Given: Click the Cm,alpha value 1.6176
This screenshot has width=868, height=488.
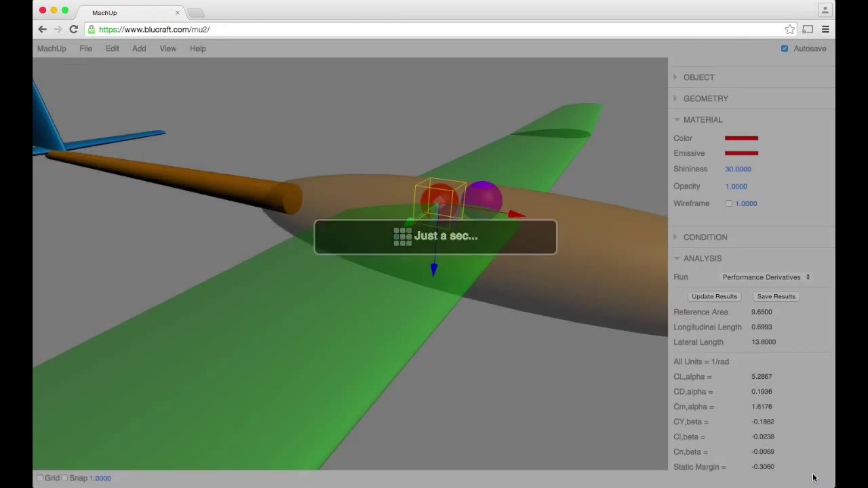Looking at the screenshot, I should coord(762,407).
